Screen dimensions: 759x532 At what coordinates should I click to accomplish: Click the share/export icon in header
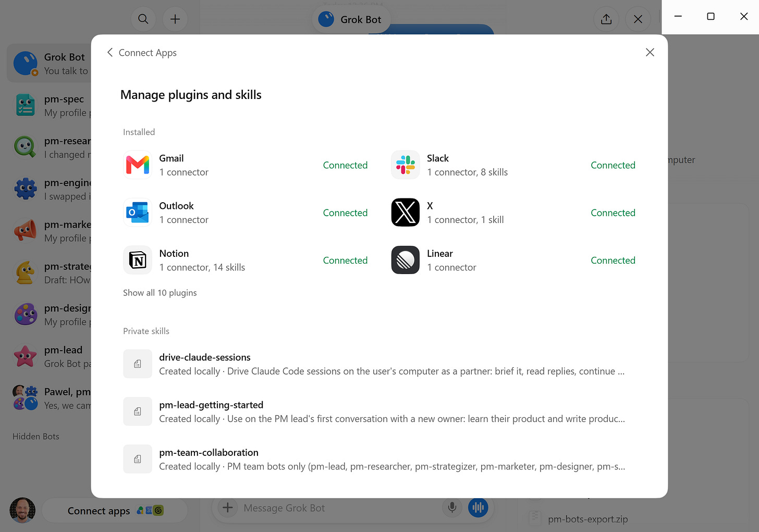[606, 19]
